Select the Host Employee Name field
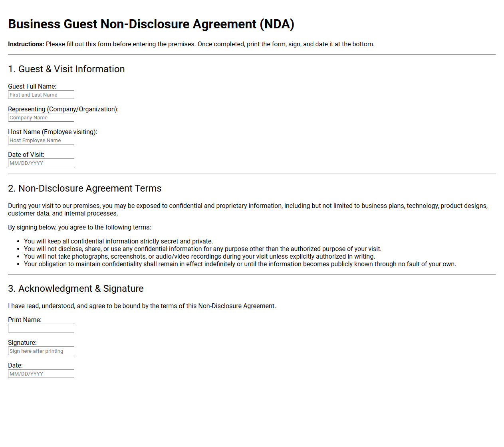This screenshot has height=447, width=504. [x=41, y=140]
